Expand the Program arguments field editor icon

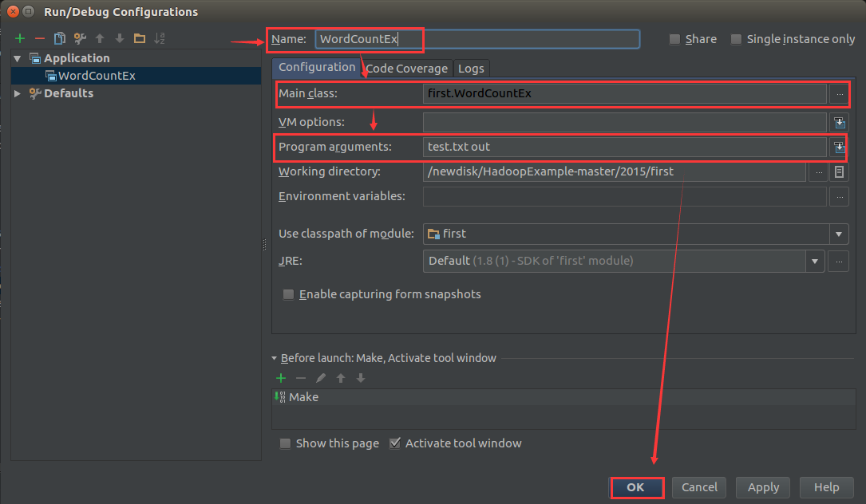[x=839, y=147]
